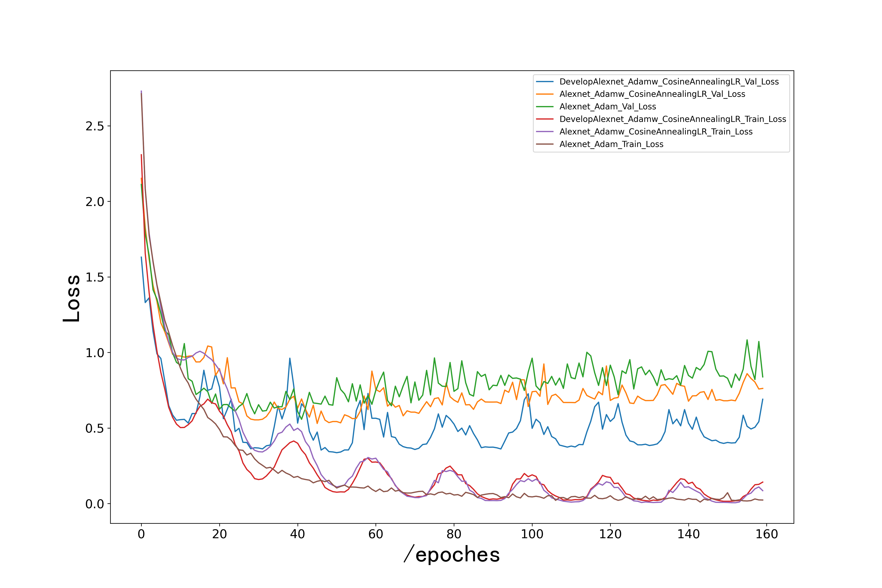Viewport: 882px width, 588px height.
Task: Click x-axis tick label 160
Action: click(767, 534)
